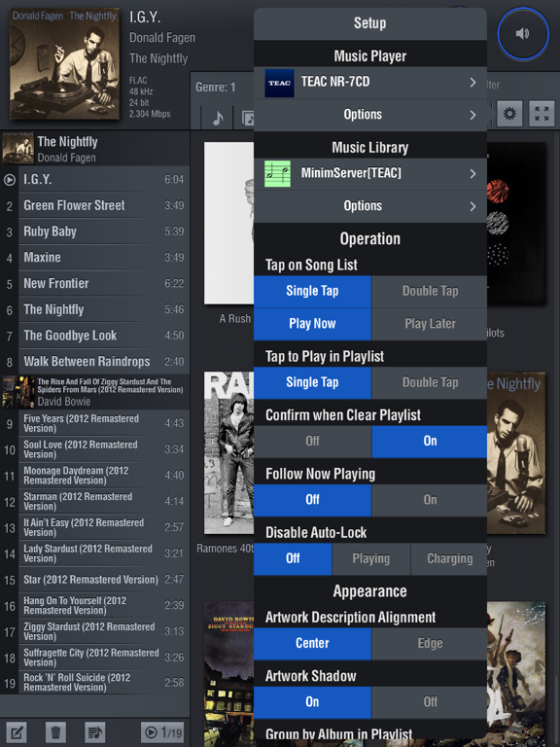The width and height of the screenshot is (560, 747).
Task: Expand Music Player Options
Action: point(370,115)
